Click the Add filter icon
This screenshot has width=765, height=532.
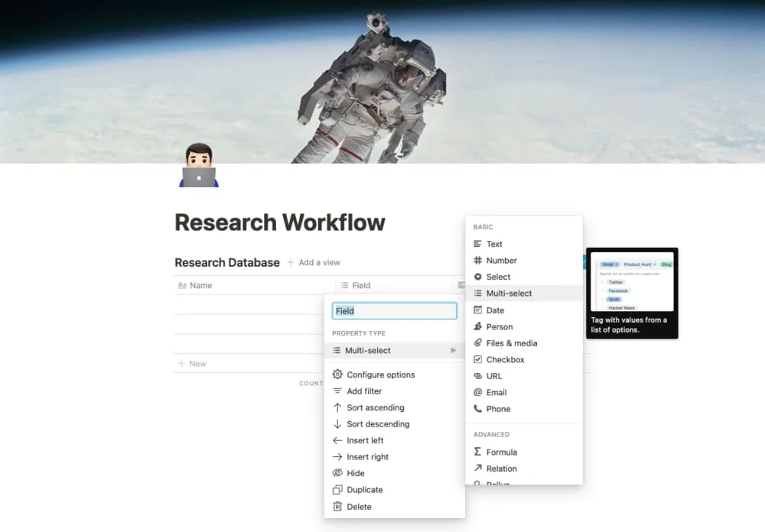coord(337,391)
